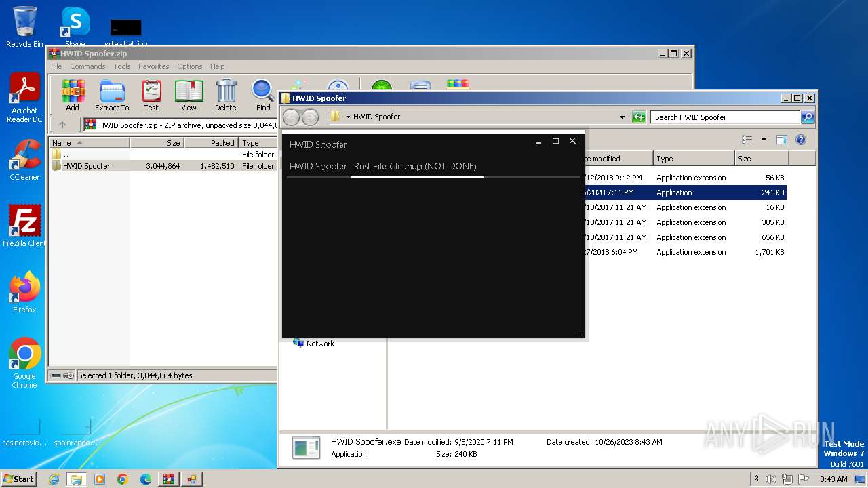The height and width of the screenshot is (488, 868).
Task: Sort by Packed column in WinRAR
Action: pyautogui.click(x=211, y=143)
